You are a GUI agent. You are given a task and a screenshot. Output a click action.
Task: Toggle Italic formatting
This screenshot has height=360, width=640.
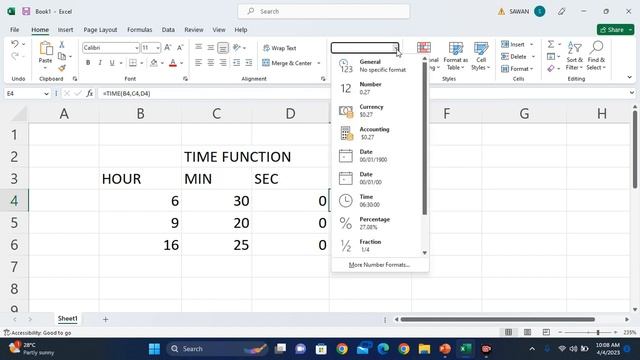pos(100,63)
